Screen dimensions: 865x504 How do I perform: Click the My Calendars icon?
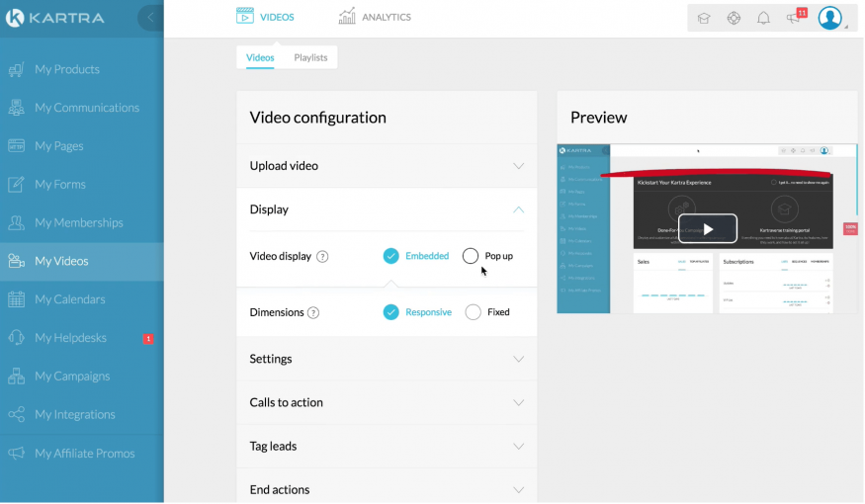pos(16,299)
